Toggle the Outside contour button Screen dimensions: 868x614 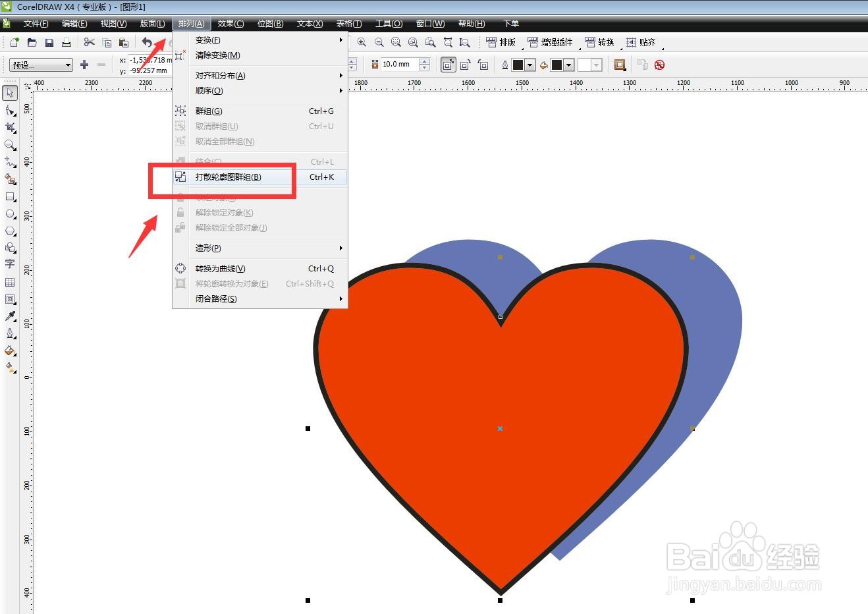pyautogui.click(x=483, y=65)
